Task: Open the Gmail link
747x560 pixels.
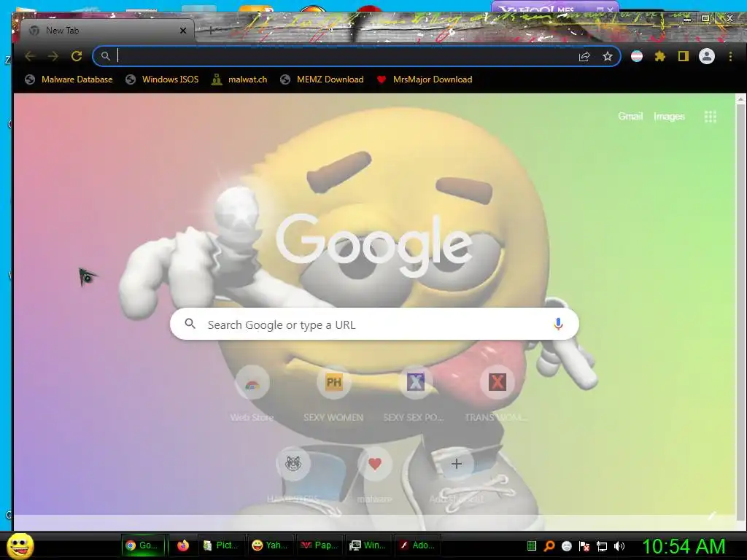Action: 630,116
